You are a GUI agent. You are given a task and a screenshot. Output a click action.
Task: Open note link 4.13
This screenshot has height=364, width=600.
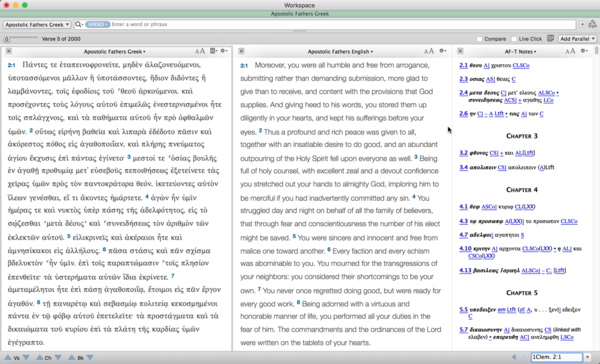[x=465, y=270]
